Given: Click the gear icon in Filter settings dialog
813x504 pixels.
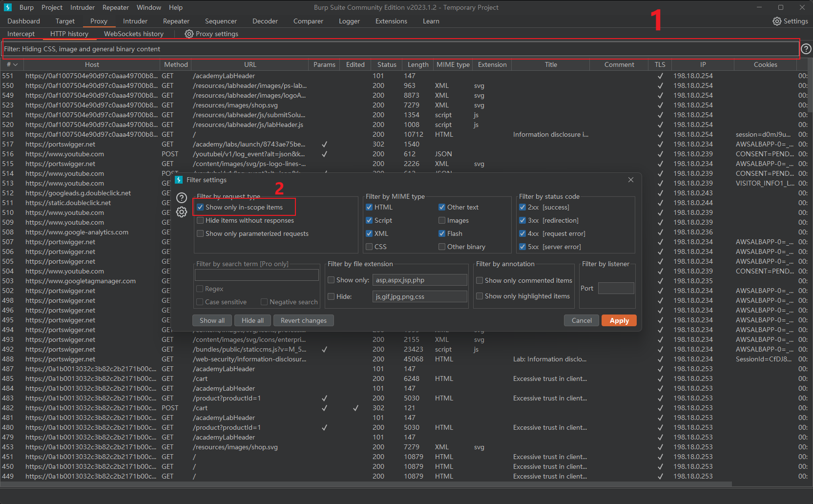Looking at the screenshot, I should pos(182,212).
